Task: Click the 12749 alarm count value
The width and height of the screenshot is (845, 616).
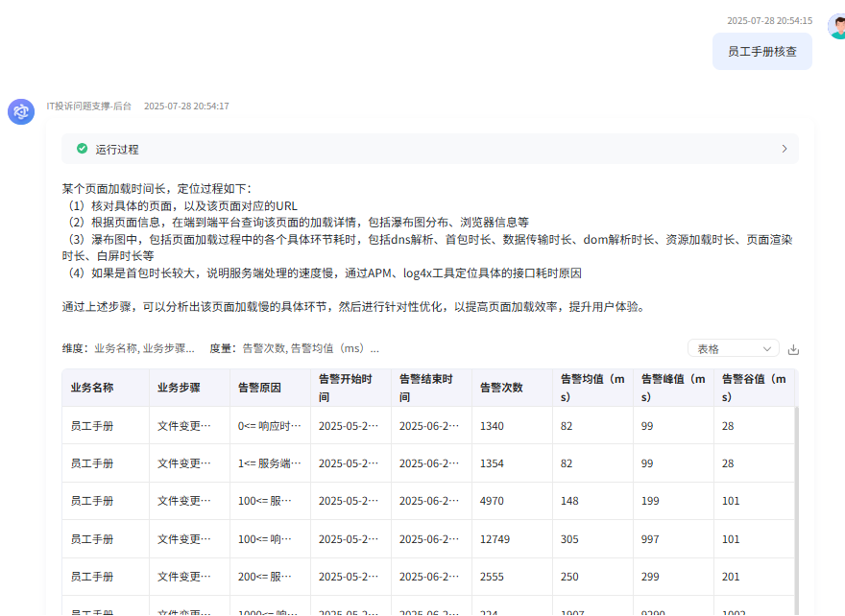Action: coord(494,538)
